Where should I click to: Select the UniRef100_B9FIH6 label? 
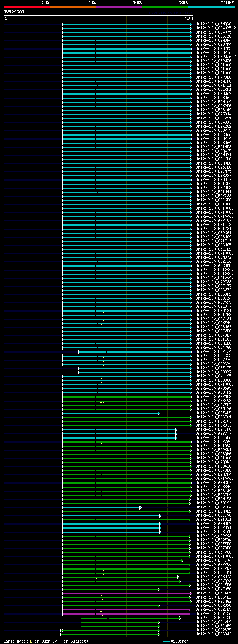coord(213,430)
